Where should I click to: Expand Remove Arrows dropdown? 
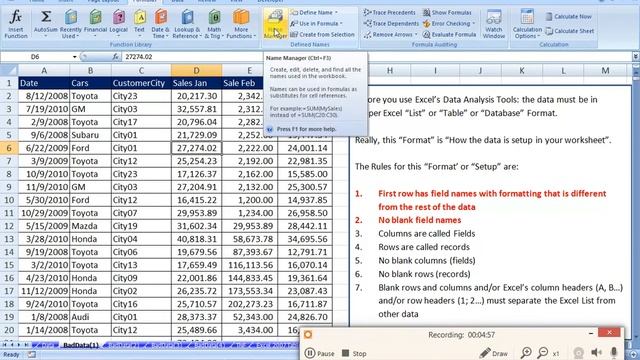coord(416,35)
